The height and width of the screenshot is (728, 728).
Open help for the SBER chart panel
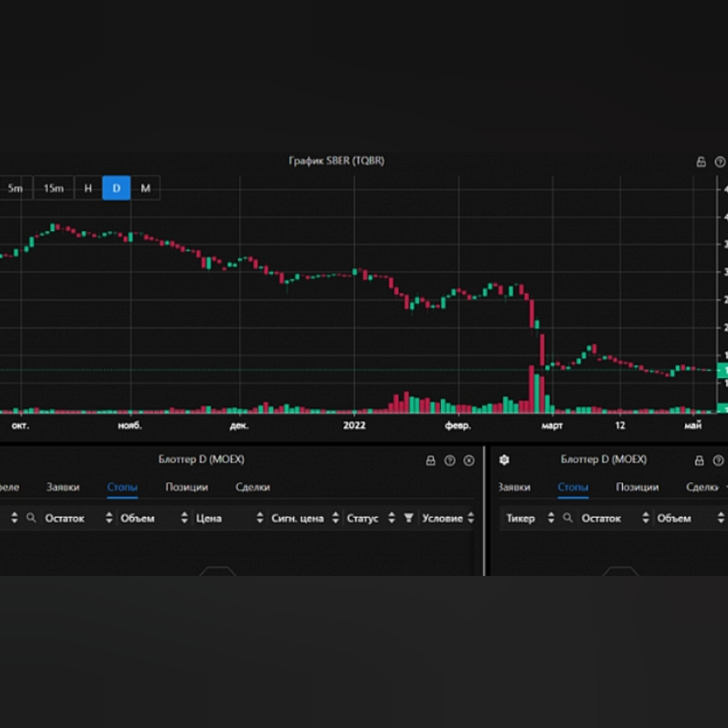720,162
